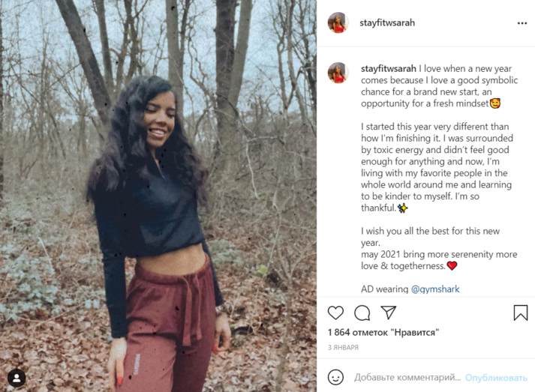Share the post via paper plane icon
This screenshot has width=535, height=392.
pyautogui.click(x=388, y=313)
